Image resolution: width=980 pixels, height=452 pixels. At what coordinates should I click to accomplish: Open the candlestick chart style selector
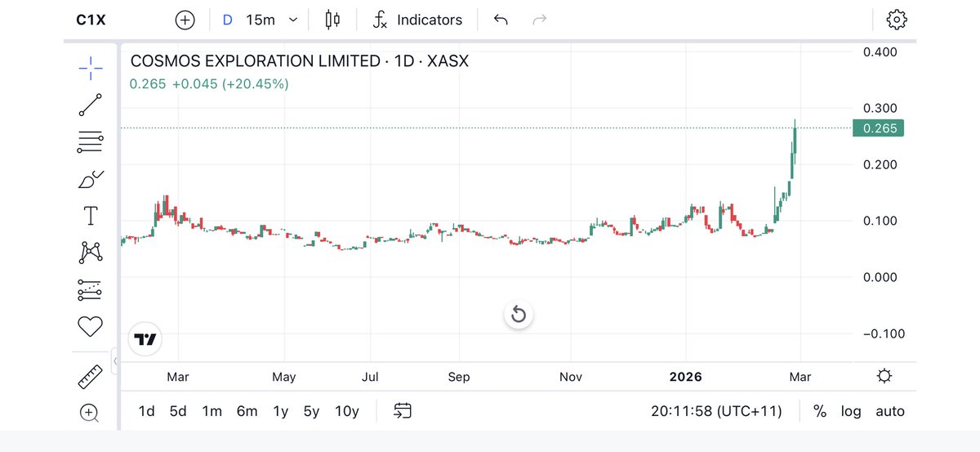coord(332,20)
